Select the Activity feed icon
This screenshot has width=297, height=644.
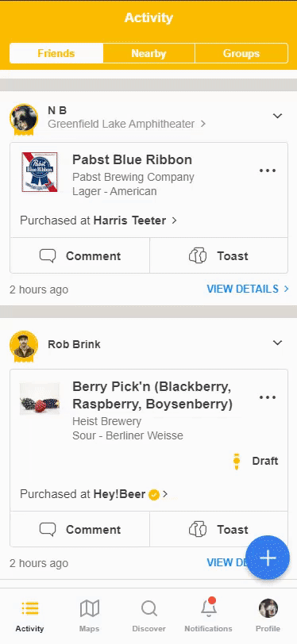[x=30, y=608]
